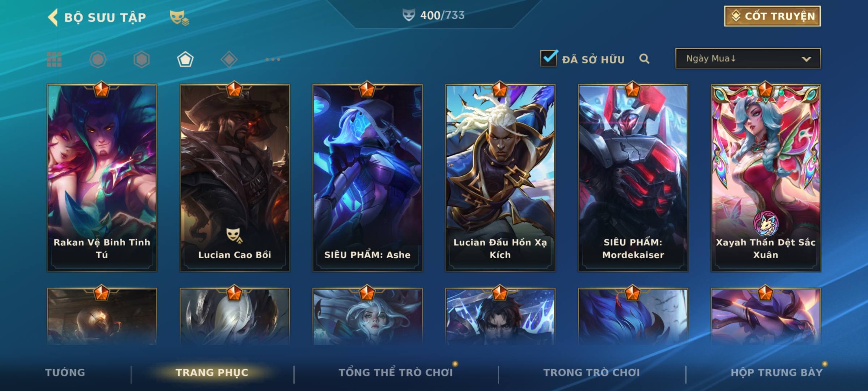Select the all-skins grid filter icon

(x=54, y=59)
